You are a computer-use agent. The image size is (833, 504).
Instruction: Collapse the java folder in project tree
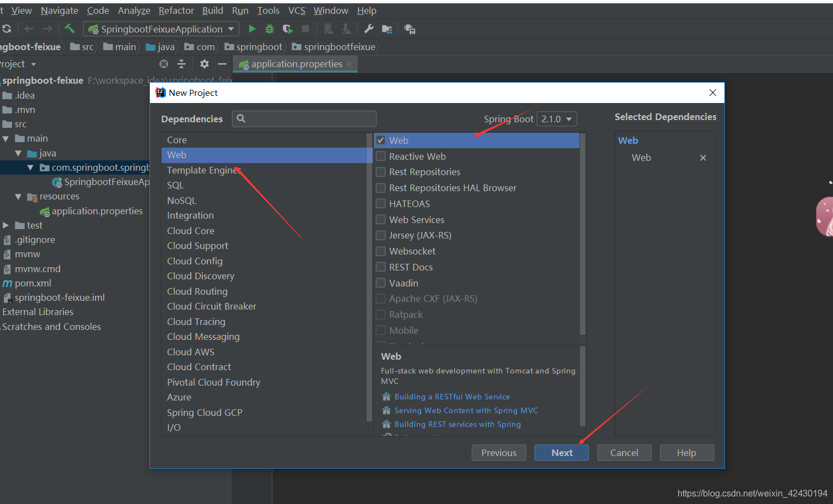point(18,154)
